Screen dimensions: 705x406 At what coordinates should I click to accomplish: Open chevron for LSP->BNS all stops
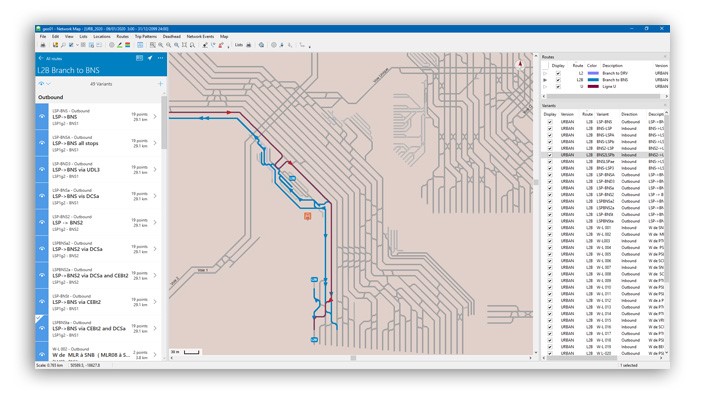click(x=155, y=143)
